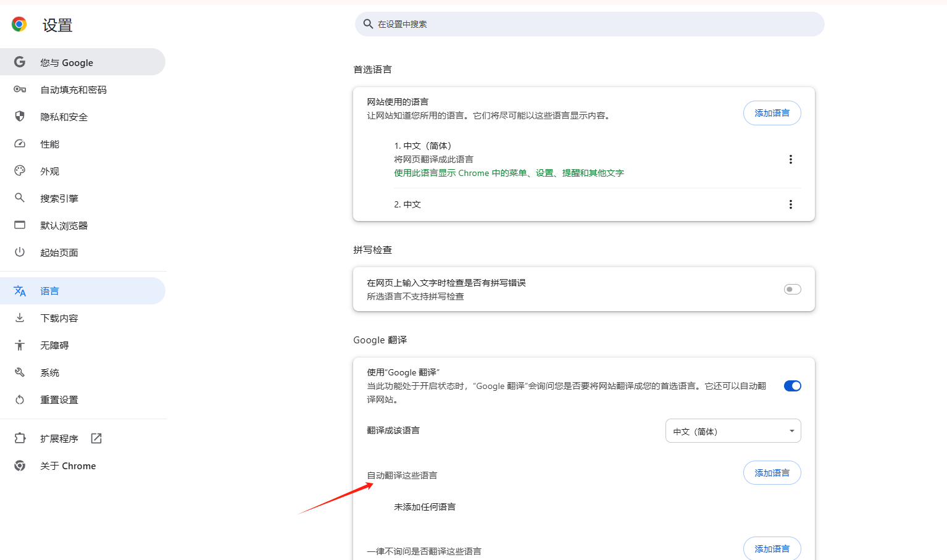Click the key icon for 自动填充和密码
This screenshot has height=560, width=947.
(x=20, y=90)
